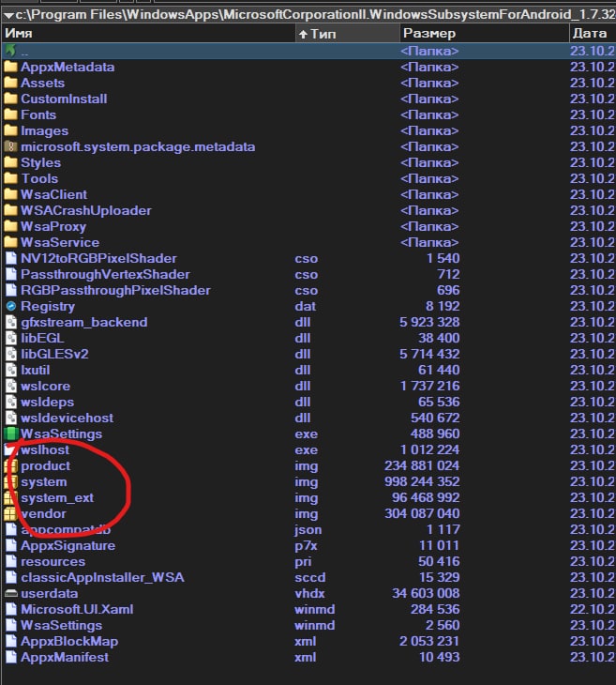
Task: Click the json type of appcompatdb
Action: pos(308,529)
